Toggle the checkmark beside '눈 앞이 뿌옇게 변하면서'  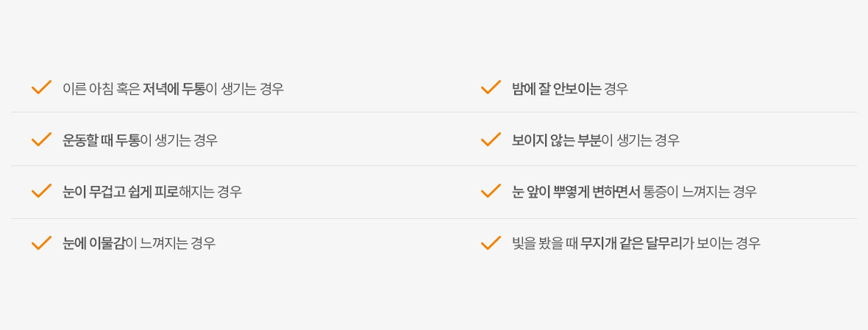coord(491,190)
